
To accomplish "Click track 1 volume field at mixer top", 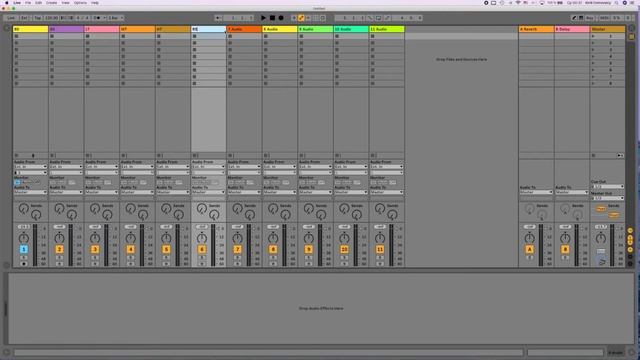I will 24,227.
